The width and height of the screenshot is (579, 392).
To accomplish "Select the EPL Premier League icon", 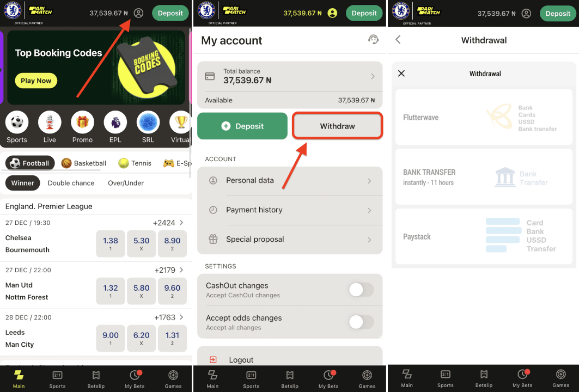I will [115, 122].
